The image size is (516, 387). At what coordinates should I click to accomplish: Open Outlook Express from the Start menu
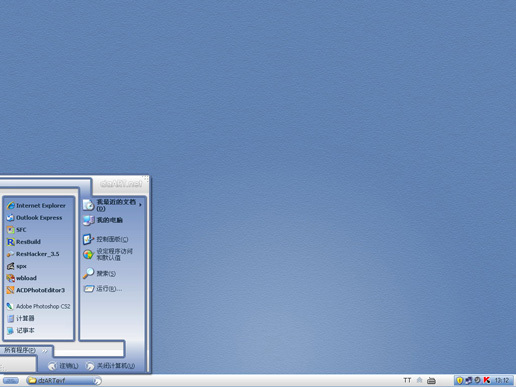(34, 218)
